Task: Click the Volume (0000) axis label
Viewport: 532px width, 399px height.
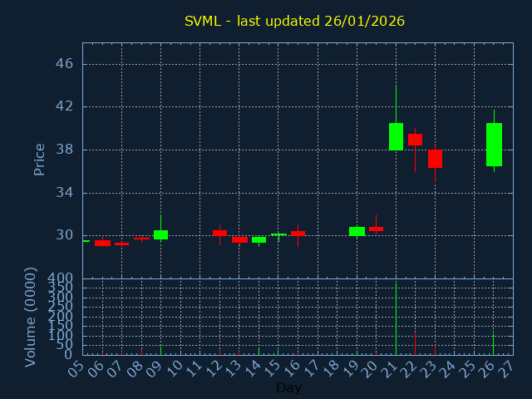Action: 31,316
